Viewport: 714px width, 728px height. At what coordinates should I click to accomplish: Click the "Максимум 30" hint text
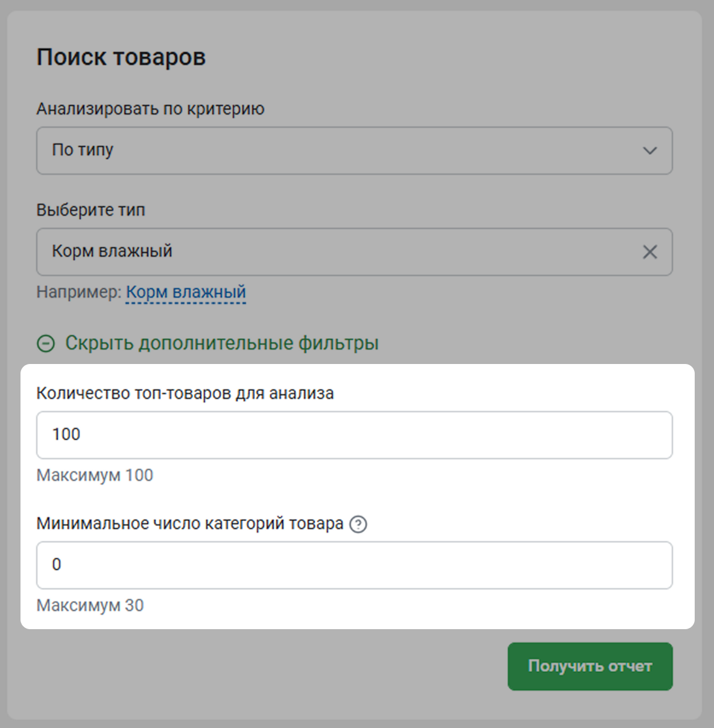tap(90, 606)
